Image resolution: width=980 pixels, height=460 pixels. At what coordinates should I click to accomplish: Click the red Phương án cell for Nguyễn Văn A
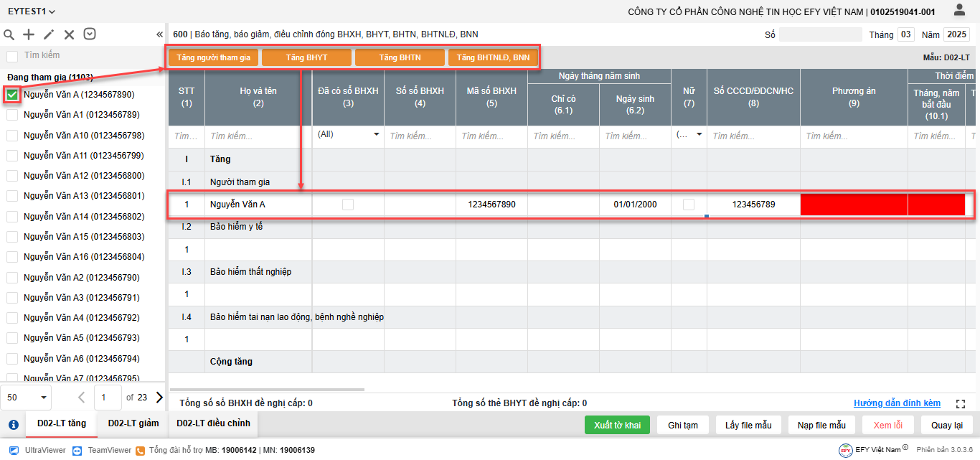coord(854,205)
